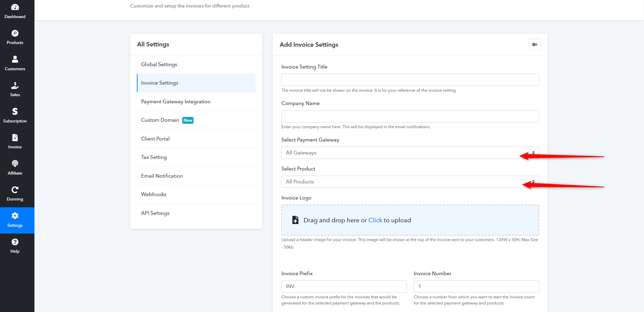Click the Invoice Logo label
The width and height of the screenshot is (644, 312).
coord(296,198)
